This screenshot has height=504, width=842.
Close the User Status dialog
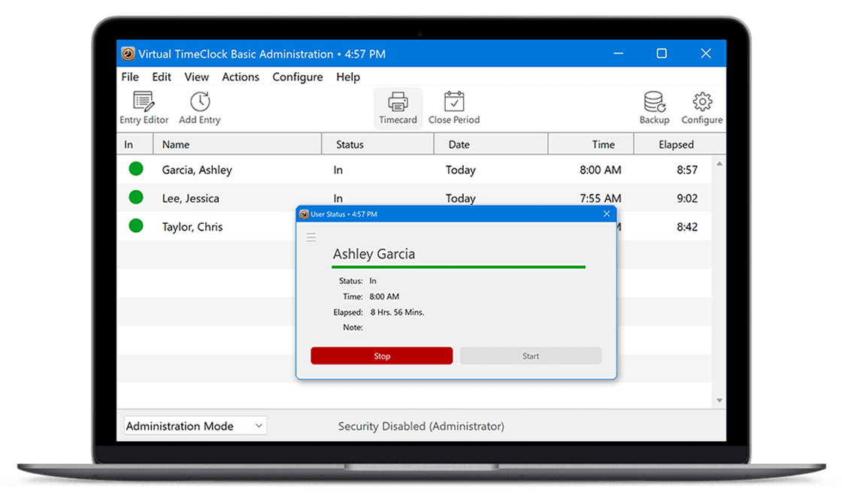click(x=607, y=214)
